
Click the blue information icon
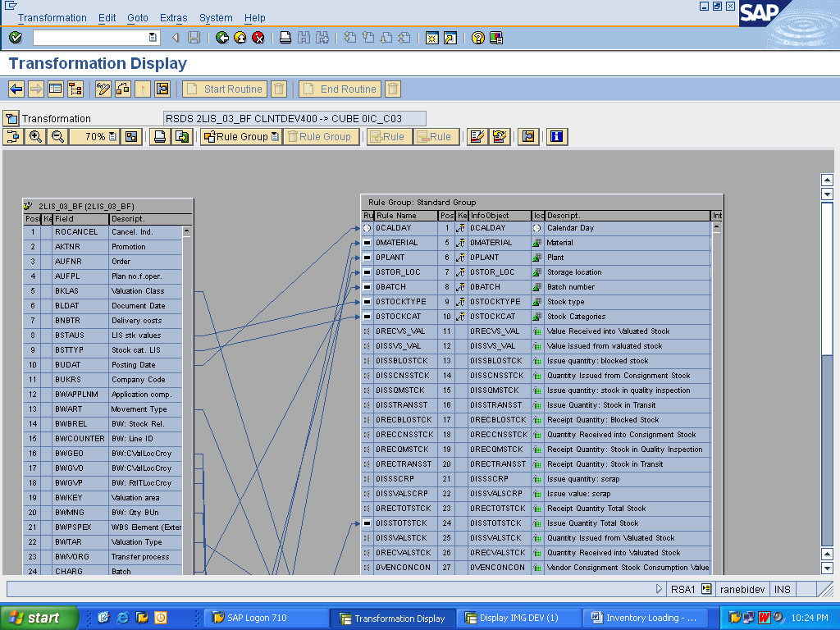click(x=557, y=137)
